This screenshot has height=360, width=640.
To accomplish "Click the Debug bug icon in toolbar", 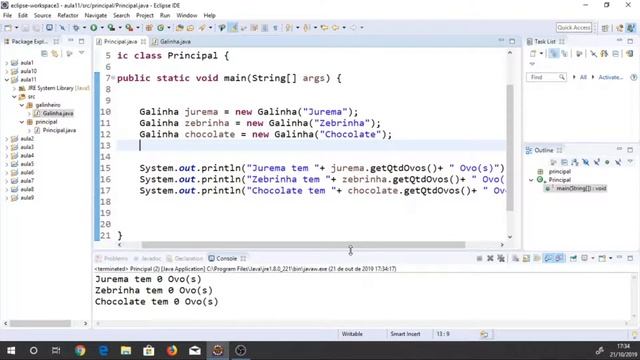I will pyautogui.click(x=76, y=28).
